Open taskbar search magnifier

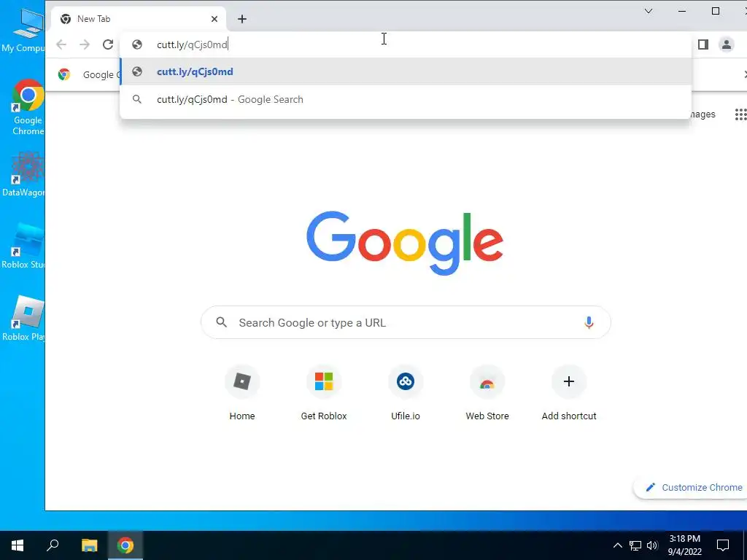[53, 545]
